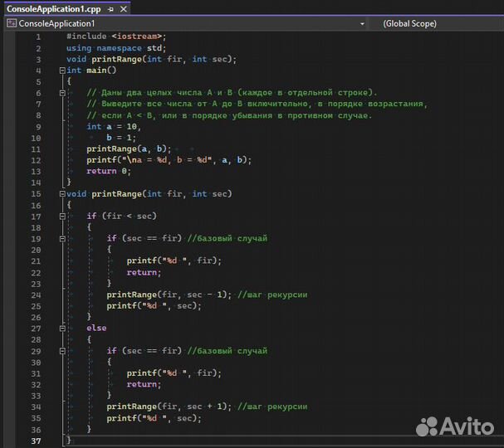Click line number 15 in the gutter
504x448 pixels.
36,194
